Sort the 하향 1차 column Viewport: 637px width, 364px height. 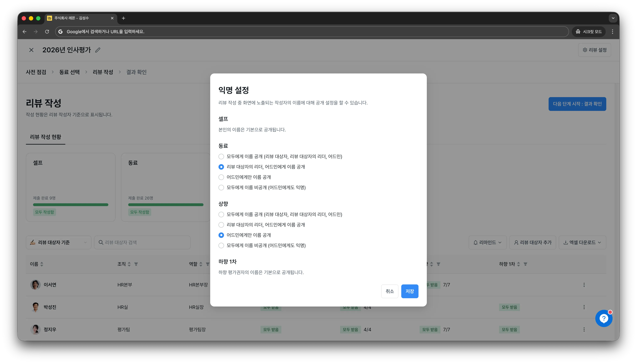point(518,264)
